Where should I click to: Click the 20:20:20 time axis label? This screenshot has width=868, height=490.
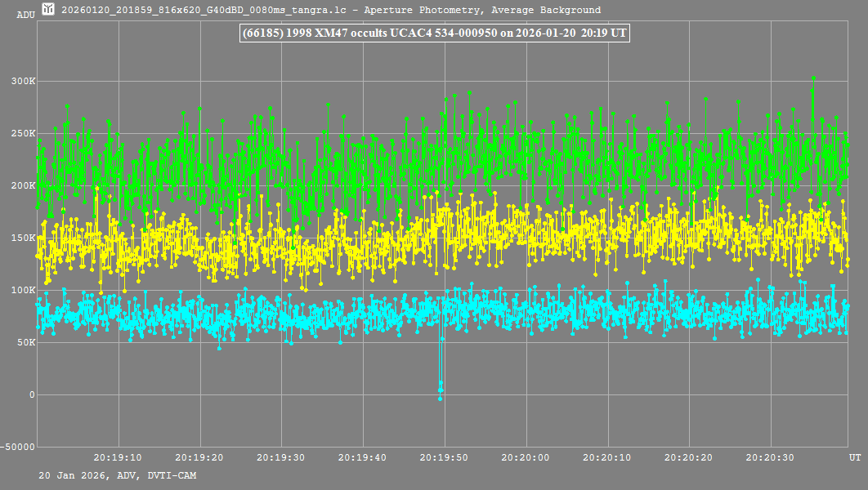688,458
